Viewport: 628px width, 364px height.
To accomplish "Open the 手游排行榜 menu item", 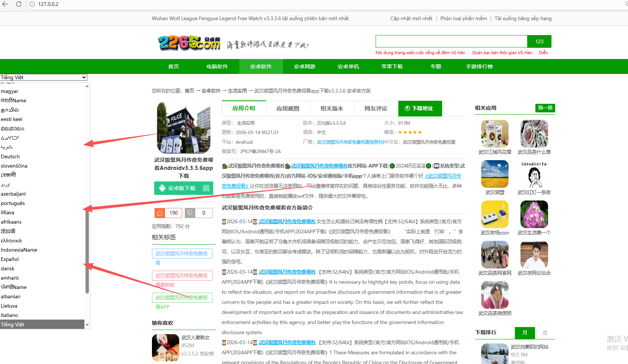I will (479, 66).
